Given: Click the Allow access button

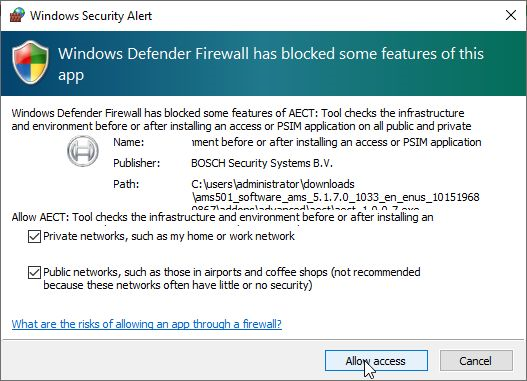Looking at the screenshot, I should click(x=376, y=361).
